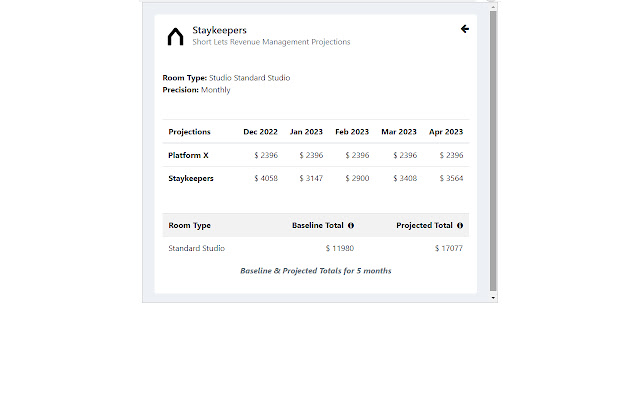
Task: Open the Projected Total info icon
Action: (x=460, y=225)
